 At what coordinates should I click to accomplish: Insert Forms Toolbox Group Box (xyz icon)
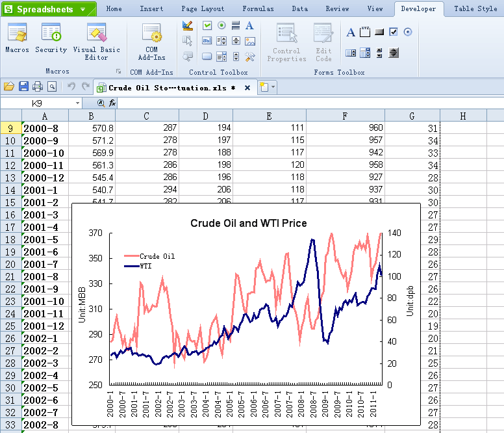pyautogui.click(x=365, y=32)
